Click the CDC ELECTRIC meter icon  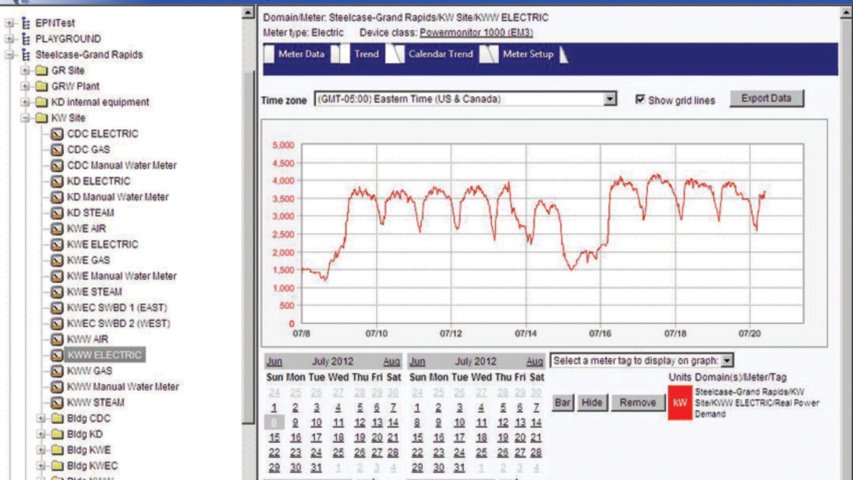pos(57,134)
